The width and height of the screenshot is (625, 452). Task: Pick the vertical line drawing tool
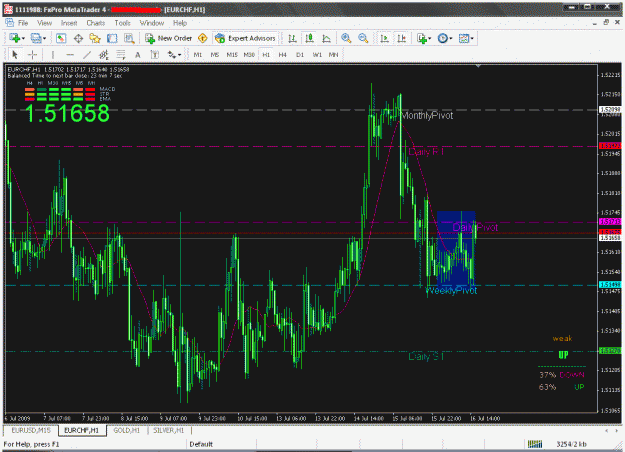53,55
